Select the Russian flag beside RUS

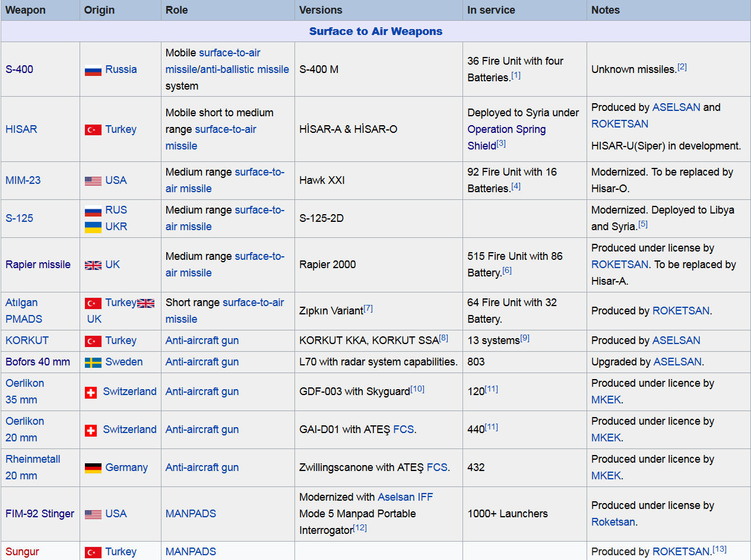click(x=93, y=211)
